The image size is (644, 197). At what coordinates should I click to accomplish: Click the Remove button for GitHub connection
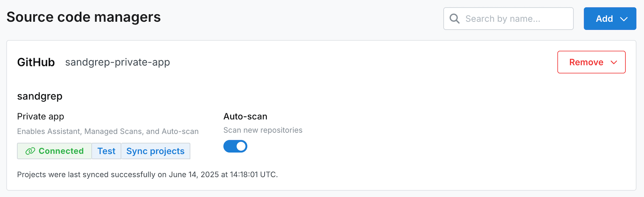[586, 62]
